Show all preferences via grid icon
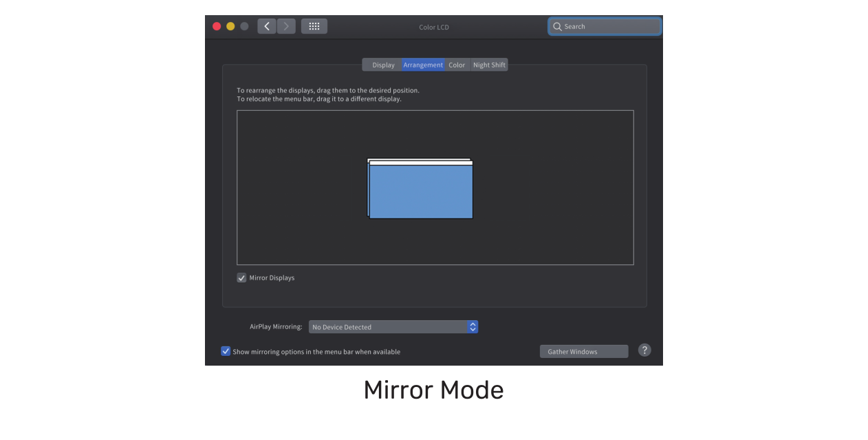 point(314,26)
